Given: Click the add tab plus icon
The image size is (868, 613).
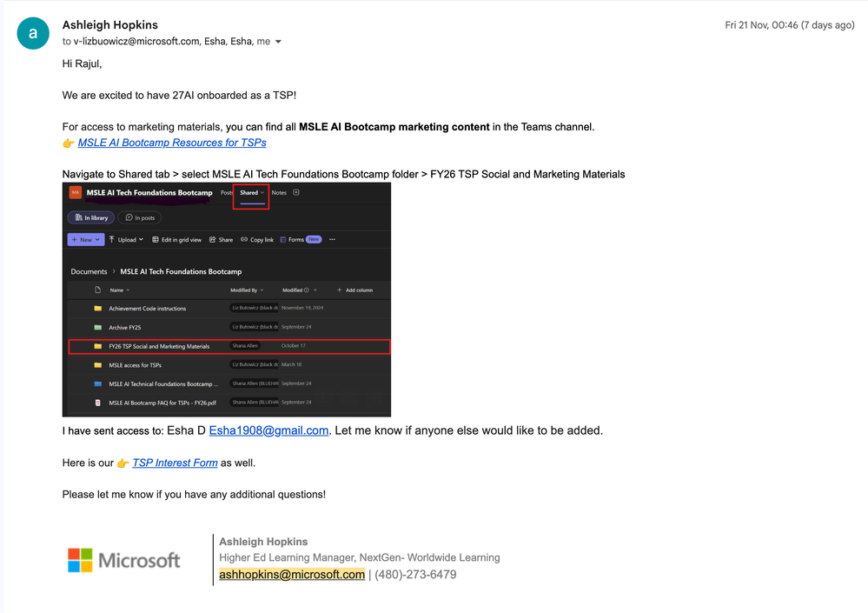Looking at the screenshot, I should (x=296, y=193).
